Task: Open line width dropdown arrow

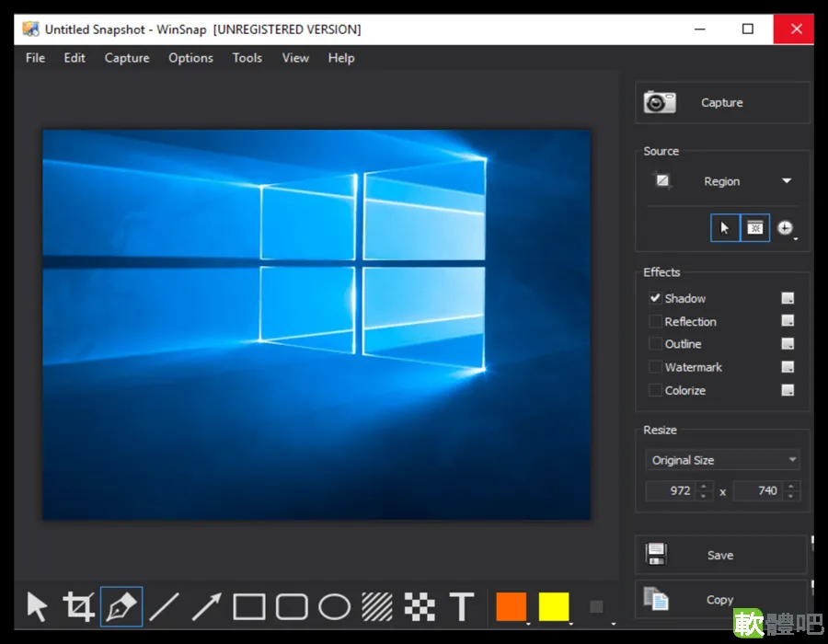Action: tap(613, 624)
